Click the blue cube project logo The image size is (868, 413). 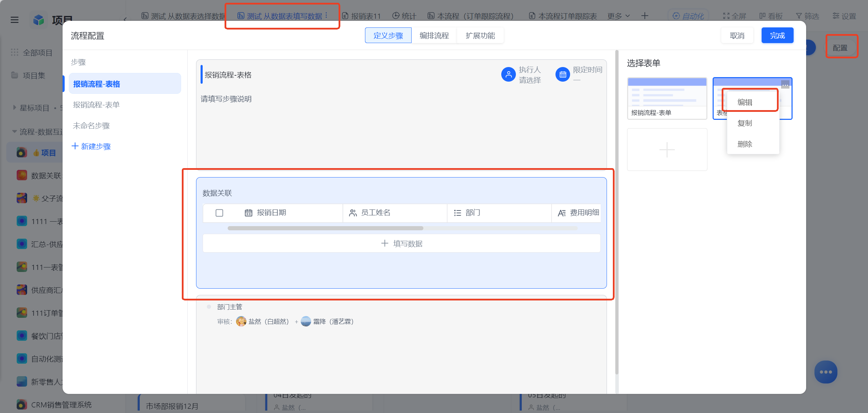coord(39,20)
